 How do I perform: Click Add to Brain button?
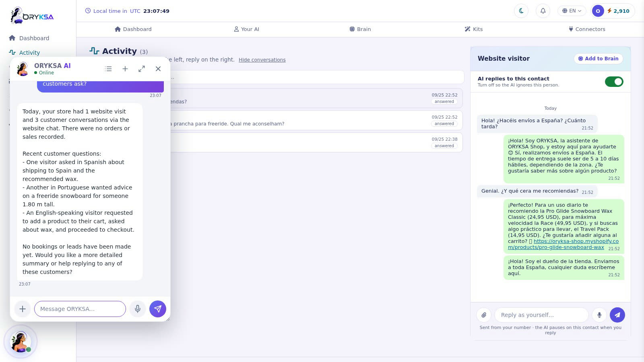coord(599,59)
